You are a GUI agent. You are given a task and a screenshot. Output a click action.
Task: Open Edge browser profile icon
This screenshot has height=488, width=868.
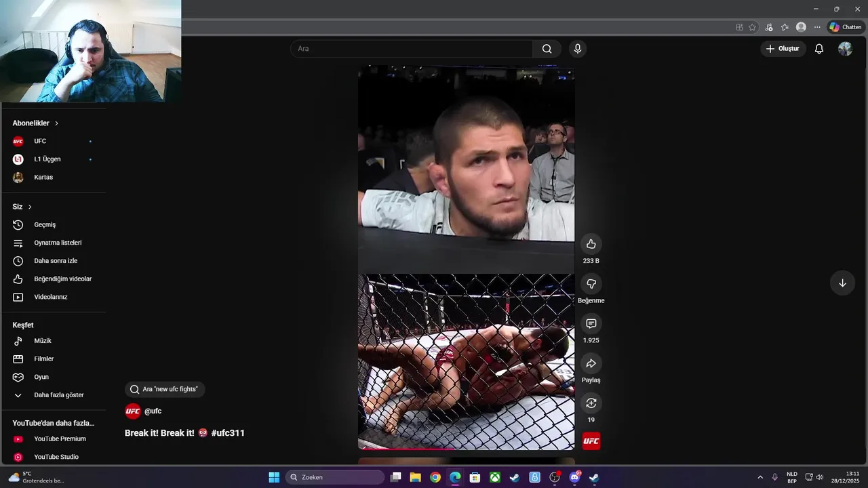click(801, 27)
